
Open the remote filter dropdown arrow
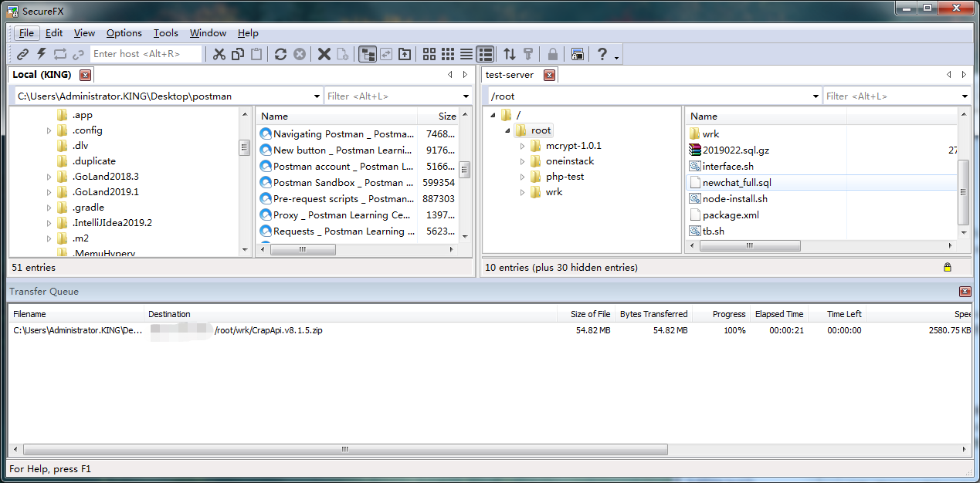965,96
